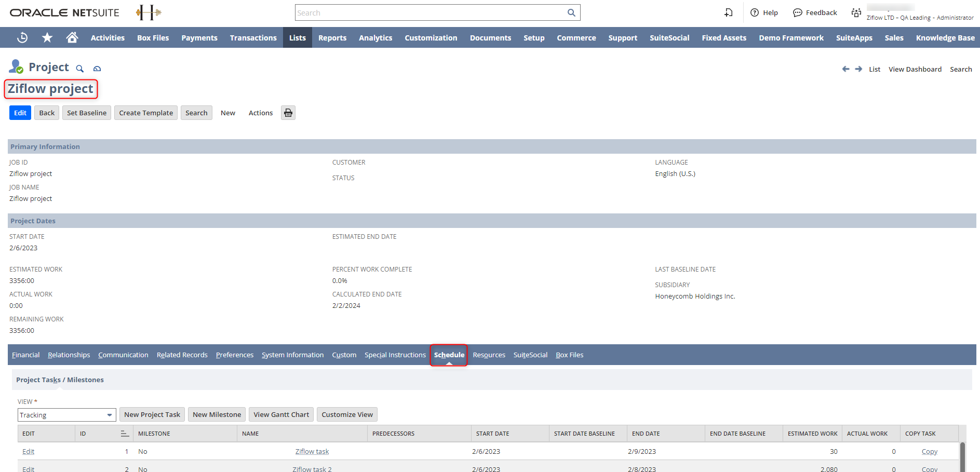Image resolution: width=980 pixels, height=472 pixels.
Task: Go to the Home icon
Action: pyautogui.click(x=72, y=37)
